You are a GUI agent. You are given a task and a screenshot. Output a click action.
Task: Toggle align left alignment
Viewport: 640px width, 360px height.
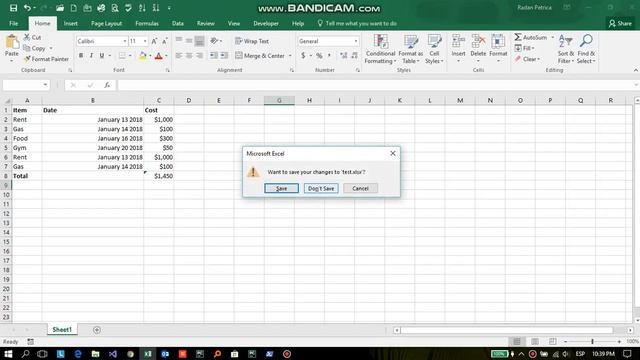click(x=179, y=56)
